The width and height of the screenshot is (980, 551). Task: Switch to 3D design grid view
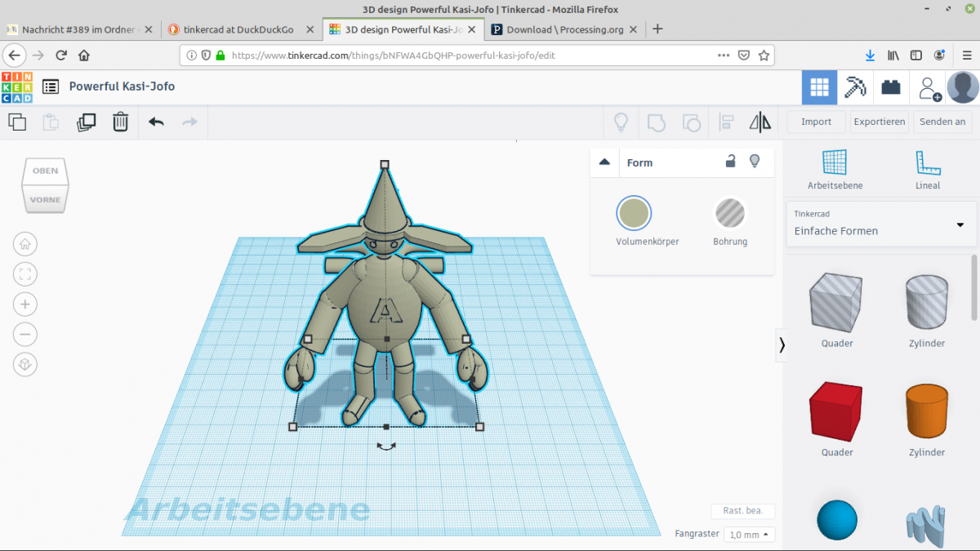(819, 87)
